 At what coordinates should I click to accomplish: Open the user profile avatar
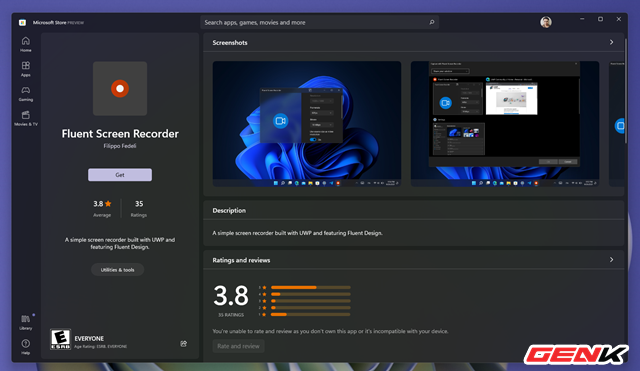click(x=546, y=22)
